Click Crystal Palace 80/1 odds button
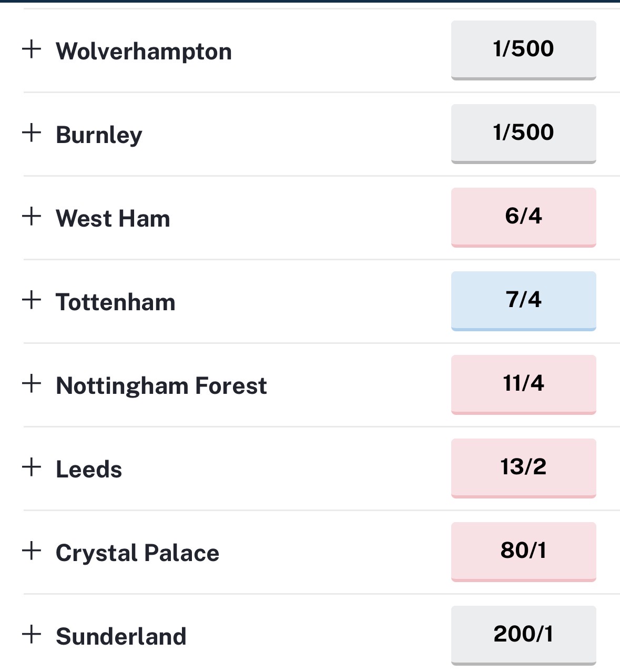The image size is (620, 672). pyautogui.click(x=523, y=551)
